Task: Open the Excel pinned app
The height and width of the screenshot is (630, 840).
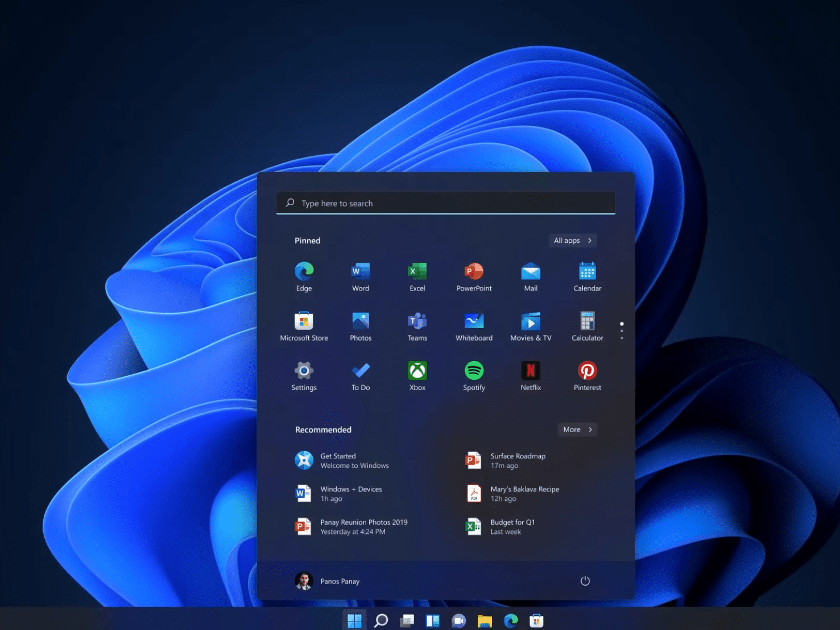Action: click(x=417, y=276)
